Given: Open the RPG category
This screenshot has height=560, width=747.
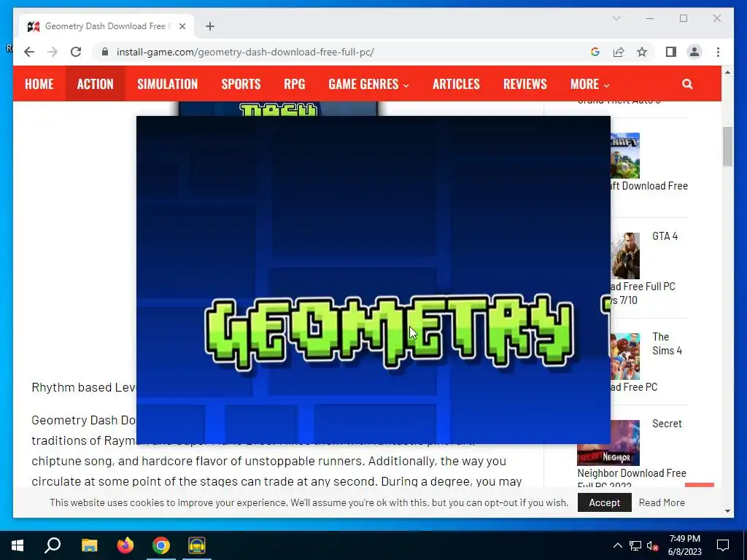Looking at the screenshot, I should pos(295,84).
